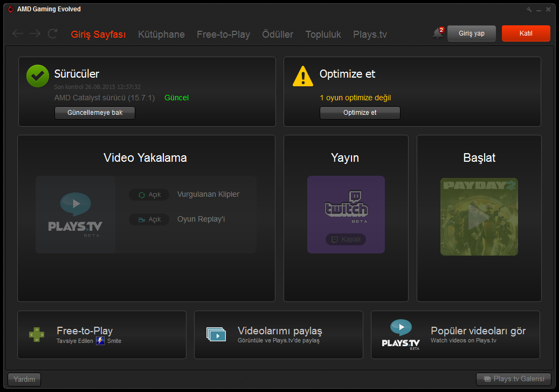Click the Optimize et heading
The height and width of the screenshot is (392, 559).
point(347,74)
